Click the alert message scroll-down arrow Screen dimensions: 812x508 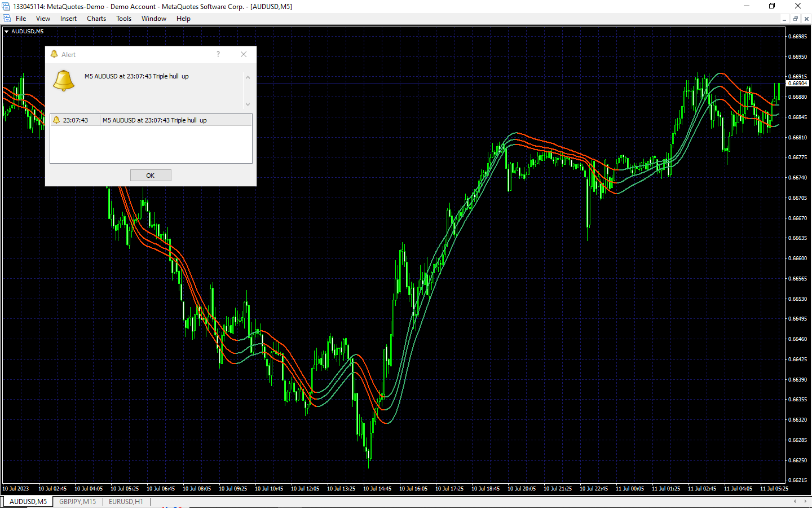point(248,104)
